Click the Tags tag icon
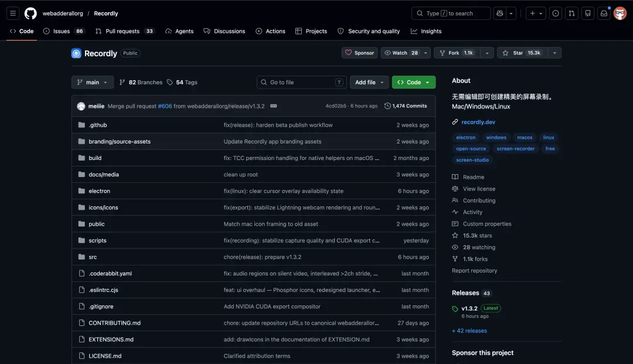The height and width of the screenshot is (364, 633). [x=170, y=82]
